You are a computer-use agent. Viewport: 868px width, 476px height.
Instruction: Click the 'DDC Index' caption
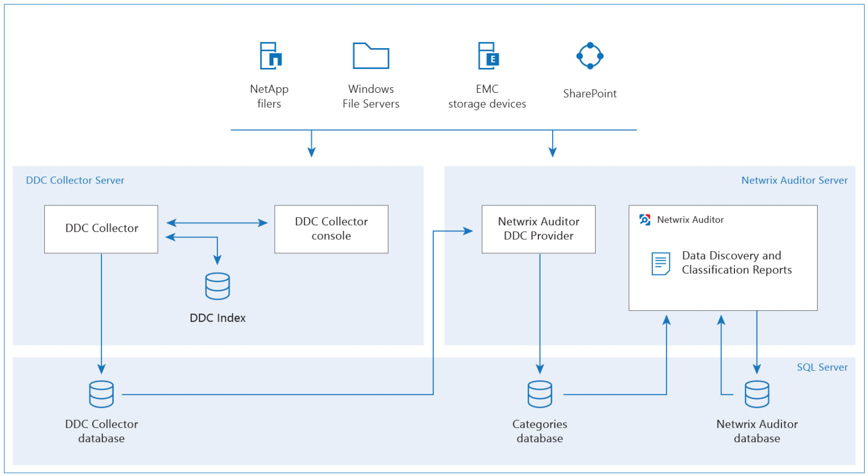coord(217,318)
